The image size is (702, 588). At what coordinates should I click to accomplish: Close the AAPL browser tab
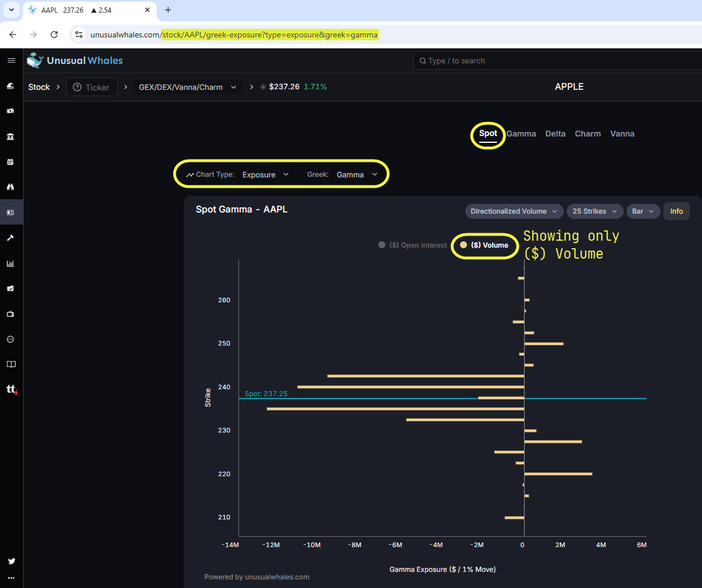147,10
